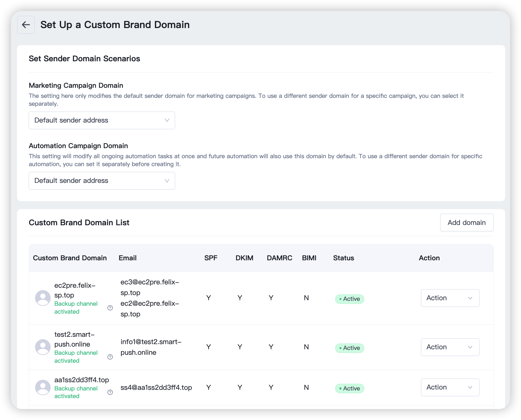
Task: Click the ss4@aa1ss2dd3ff4.top email cell
Action: (x=156, y=388)
